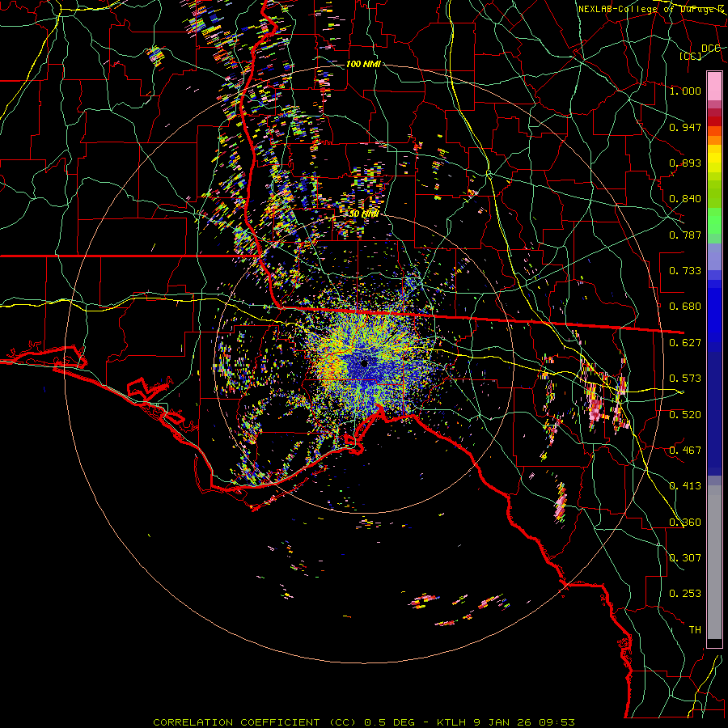This screenshot has width=728, height=728.
Task: Click the 0.893 scale value
Action: (x=685, y=163)
